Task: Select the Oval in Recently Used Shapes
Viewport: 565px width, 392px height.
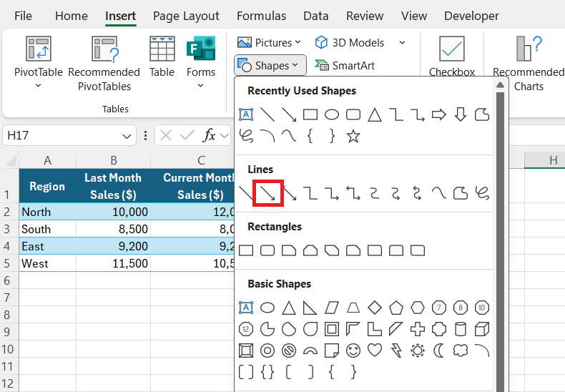Action: tap(332, 115)
